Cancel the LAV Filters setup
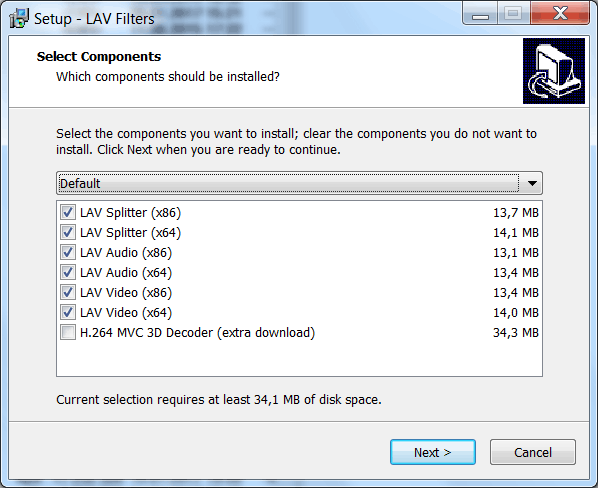 [x=533, y=452]
